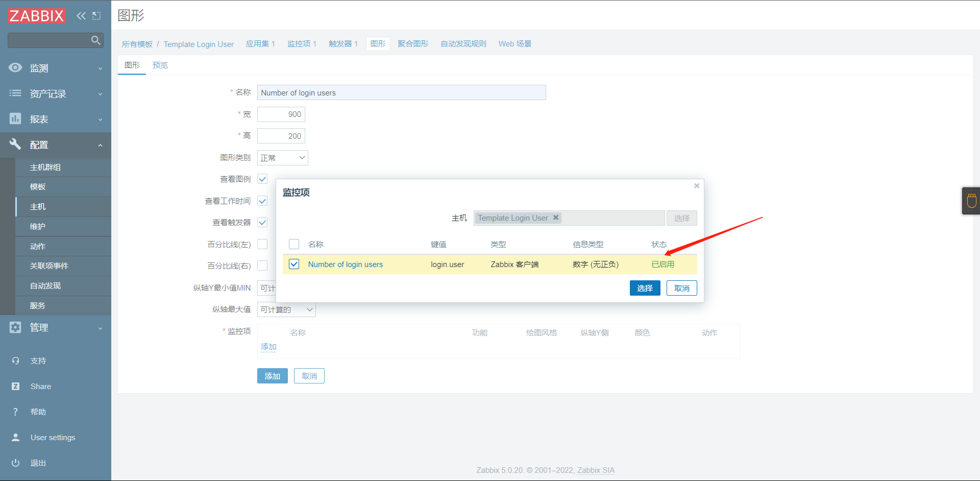980x481 pixels.
Task: Enable 百分比线(右) checkbox
Action: point(262,266)
